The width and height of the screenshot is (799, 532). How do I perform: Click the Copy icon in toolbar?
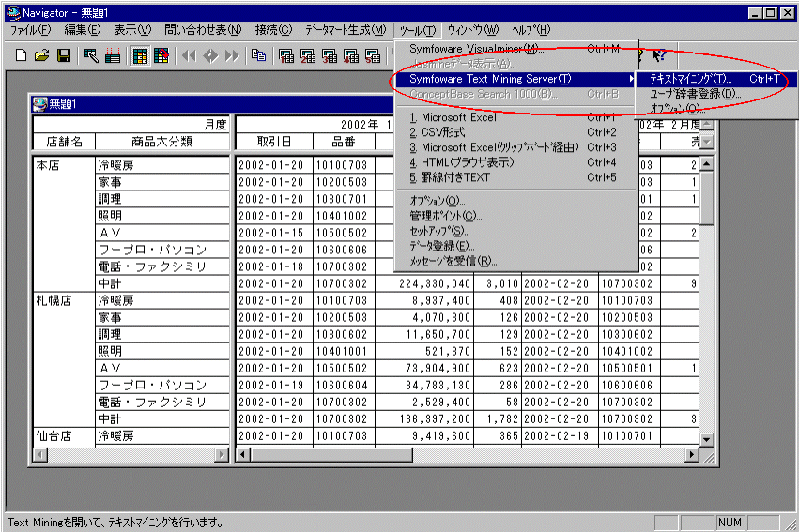click(258, 56)
